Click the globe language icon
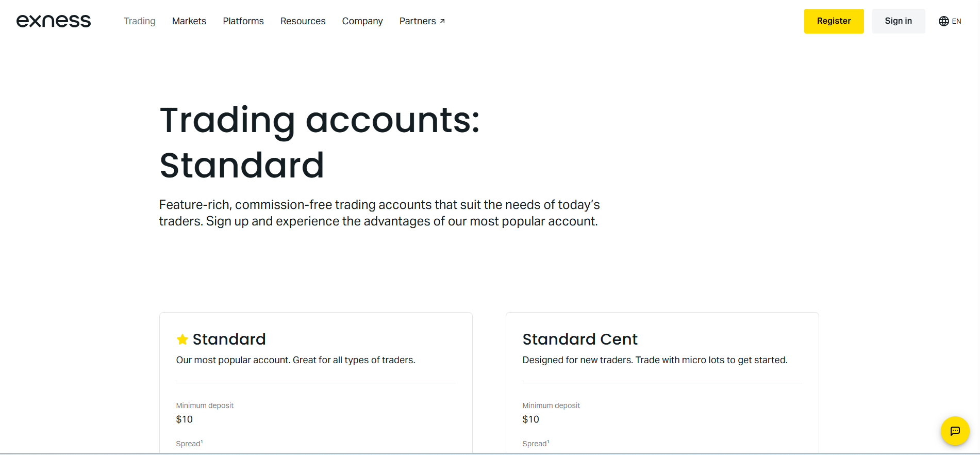Viewport: 980px width, 455px height. [943, 21]
